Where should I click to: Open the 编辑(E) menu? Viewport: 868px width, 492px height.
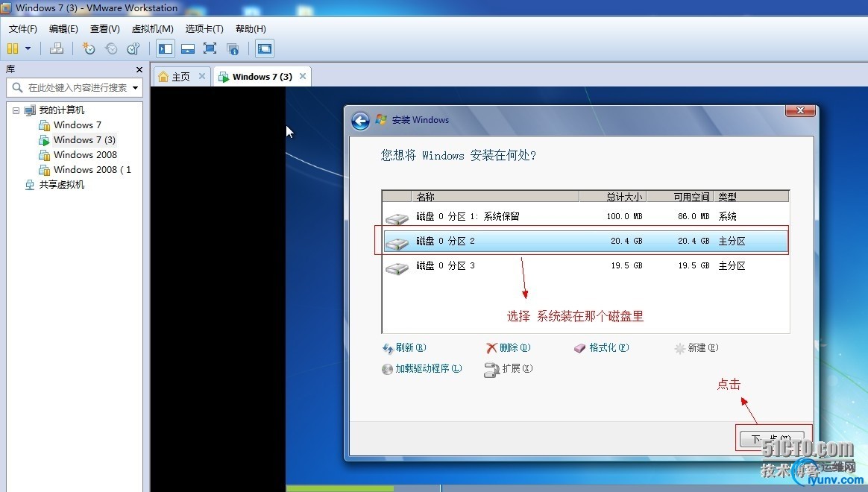63,29
